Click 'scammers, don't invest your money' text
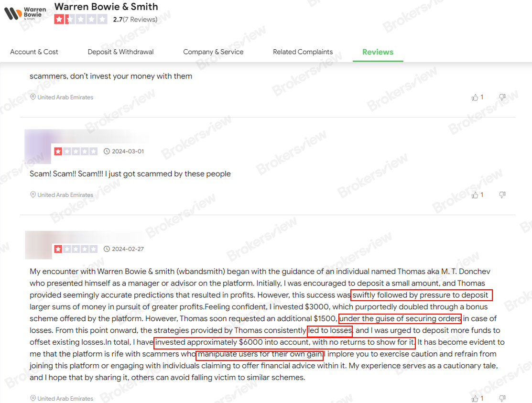This screenshot has width=532, height=403. point(110,76)
